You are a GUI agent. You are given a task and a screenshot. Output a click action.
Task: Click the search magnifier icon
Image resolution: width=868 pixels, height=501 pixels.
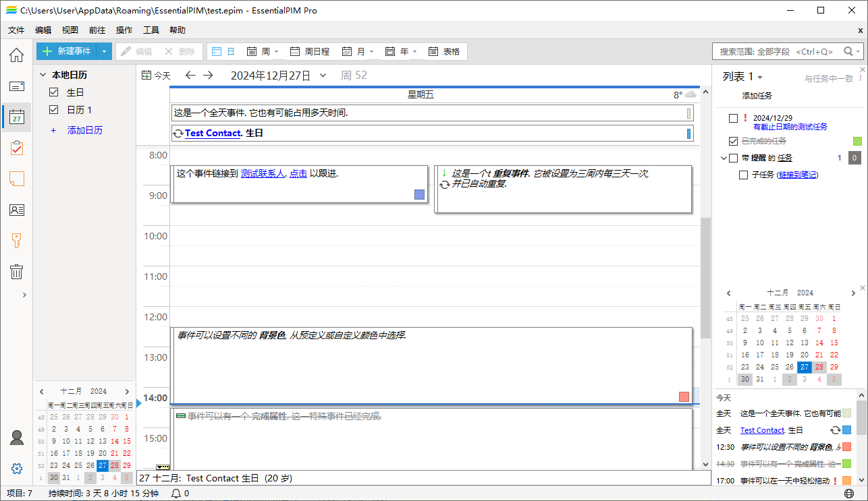tap(848, 51)
